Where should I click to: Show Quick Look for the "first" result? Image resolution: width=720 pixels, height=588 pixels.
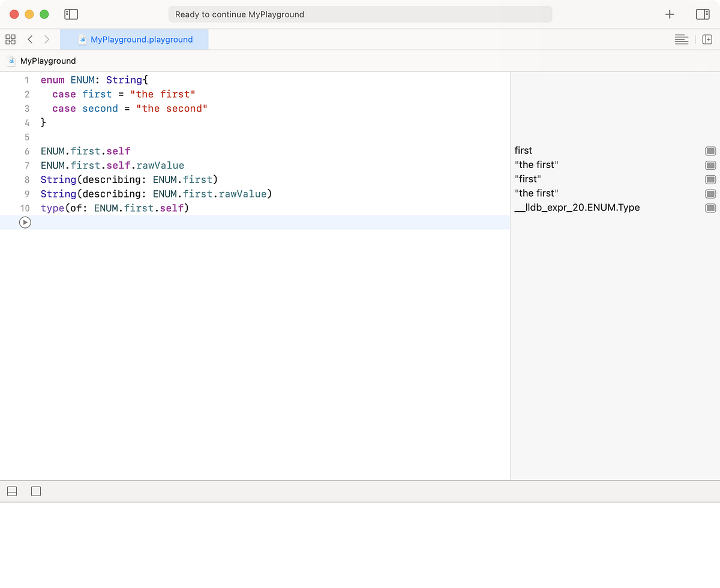tap(710, 151)
